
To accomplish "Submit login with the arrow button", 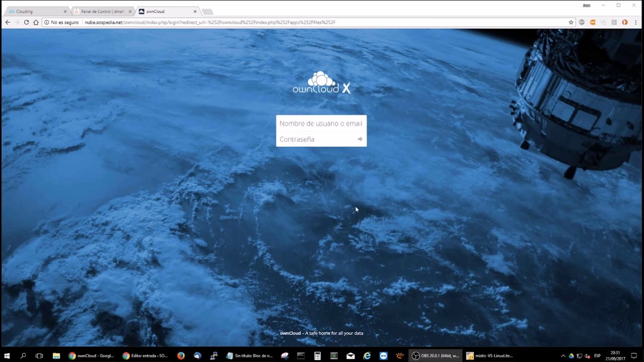I will tap(360, 139).
